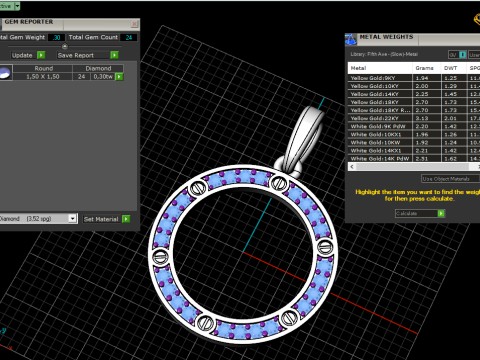Select the White Gold:10KX1 row
The width and height of the screenshot is (480, 360).
click(x=414, y=134)
